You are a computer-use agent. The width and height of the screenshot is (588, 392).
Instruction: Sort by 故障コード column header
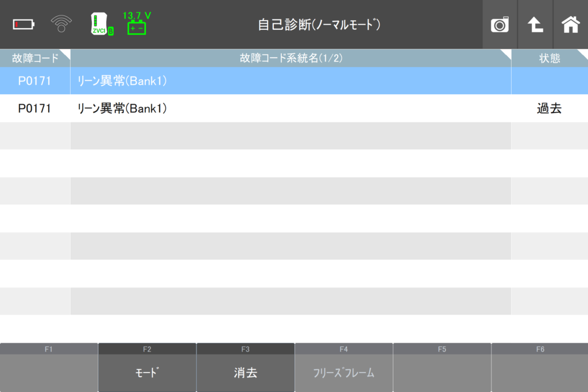tap(35, 58)
